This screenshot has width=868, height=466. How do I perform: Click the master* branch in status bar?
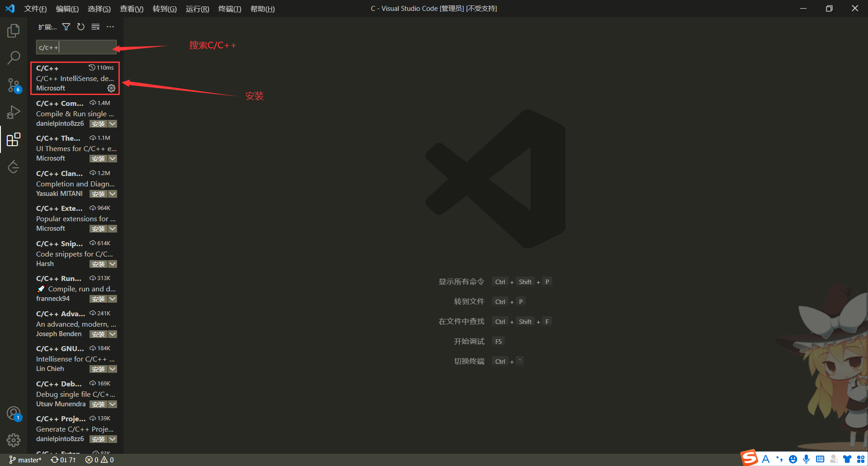click(x=25, y=460)
